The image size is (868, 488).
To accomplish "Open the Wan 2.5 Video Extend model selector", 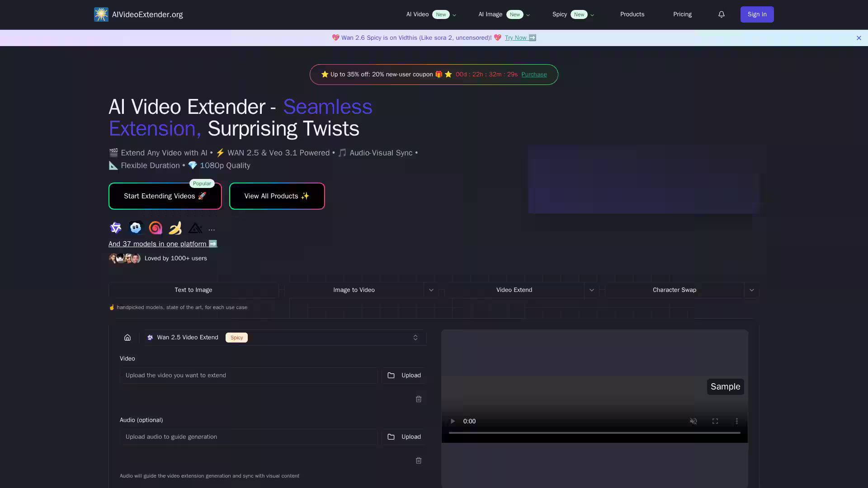I will (x=285, y=338).
